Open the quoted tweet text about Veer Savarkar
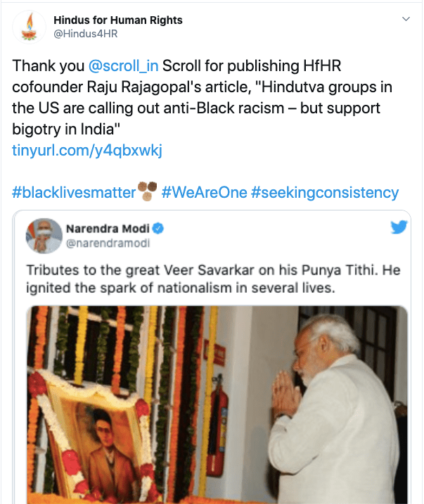The image size is (424, 504). tap(213, 279)
